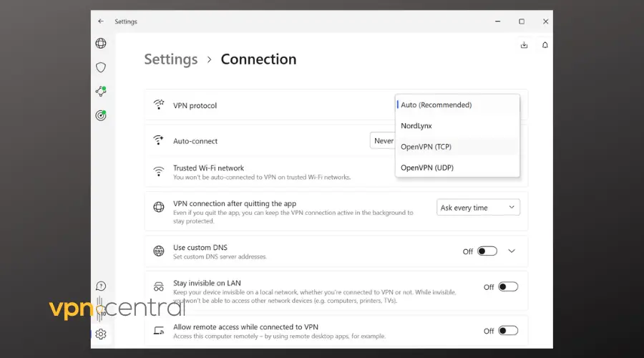
Task: Click the Auto-connect label
Action: (195, 141)
